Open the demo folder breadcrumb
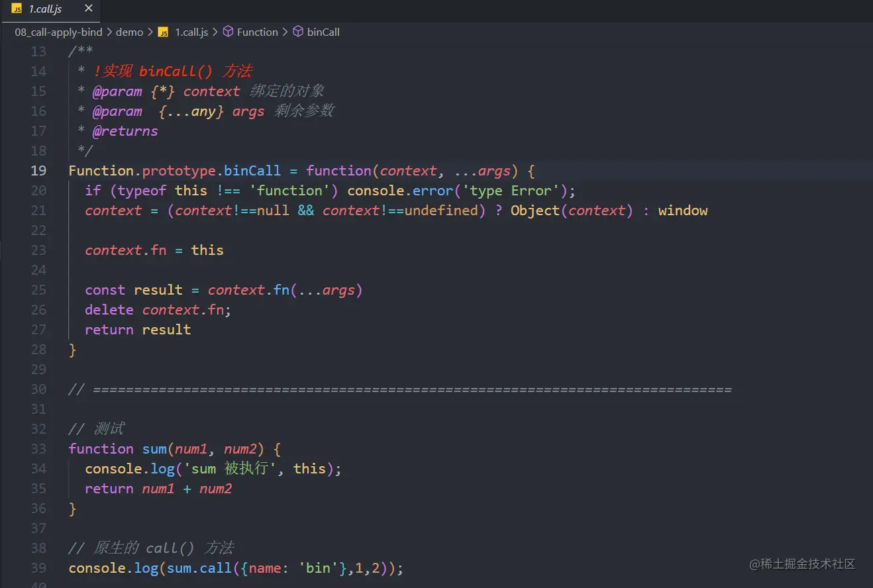The image size is (873, 588). click(129, 32)
